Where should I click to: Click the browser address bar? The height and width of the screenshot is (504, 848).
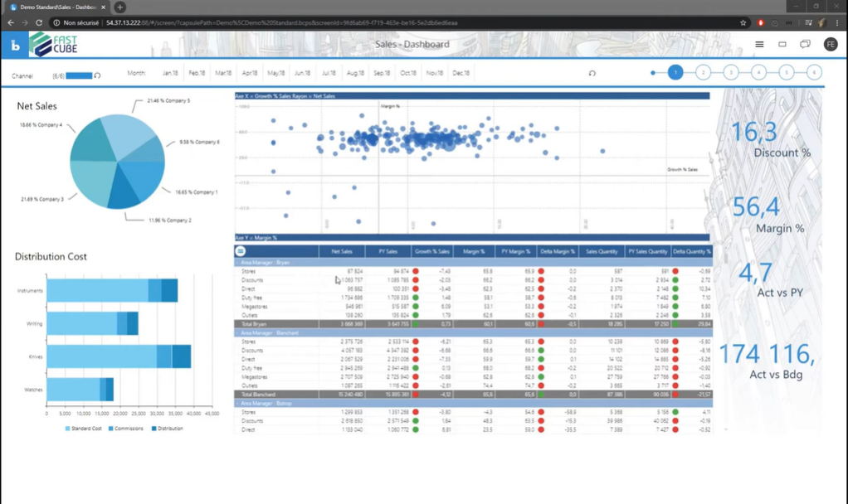tap(332, 23)
